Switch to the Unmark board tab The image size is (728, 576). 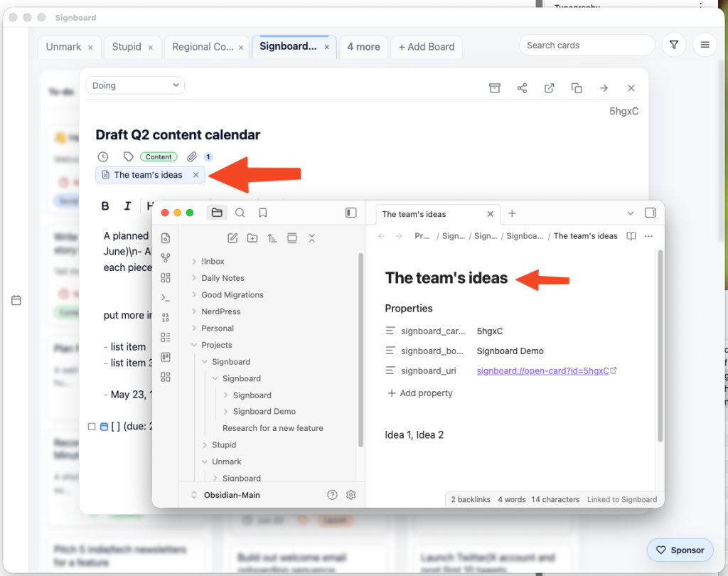point(63,46)
